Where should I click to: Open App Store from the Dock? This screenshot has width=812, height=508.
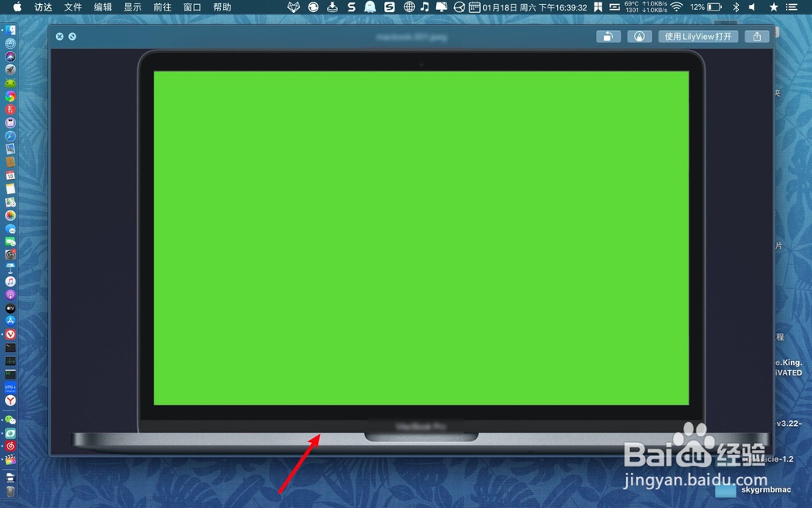coord(11,321)
